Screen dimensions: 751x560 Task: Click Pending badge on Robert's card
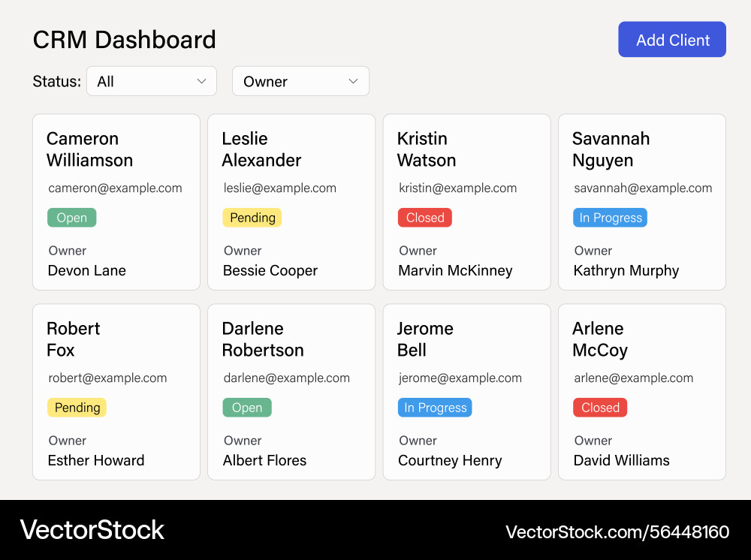pyautogui.click(x=77, y=408)
